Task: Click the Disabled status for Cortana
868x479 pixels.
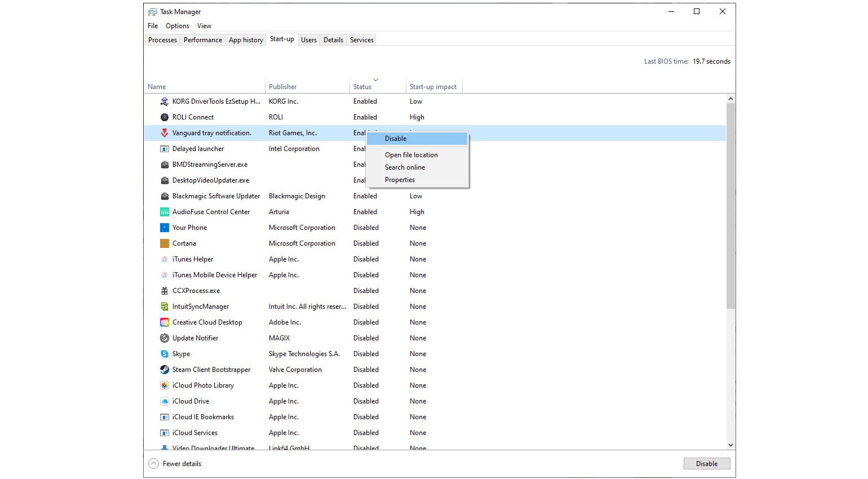Action: tap(366, 243)
